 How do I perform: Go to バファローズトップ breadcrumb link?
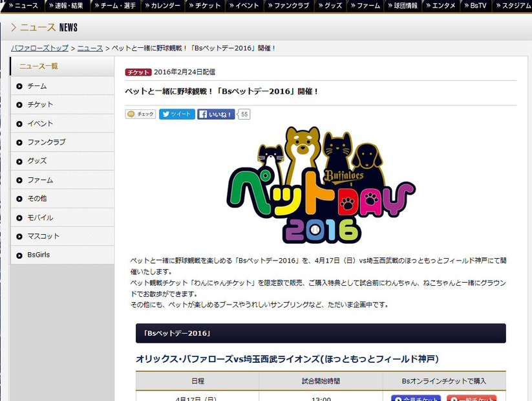[39, 49]
